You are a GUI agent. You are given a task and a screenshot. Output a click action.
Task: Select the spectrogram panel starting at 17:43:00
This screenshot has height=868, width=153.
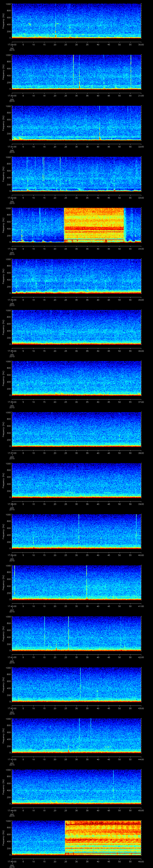pyautogui.click(x=76, y=736)
